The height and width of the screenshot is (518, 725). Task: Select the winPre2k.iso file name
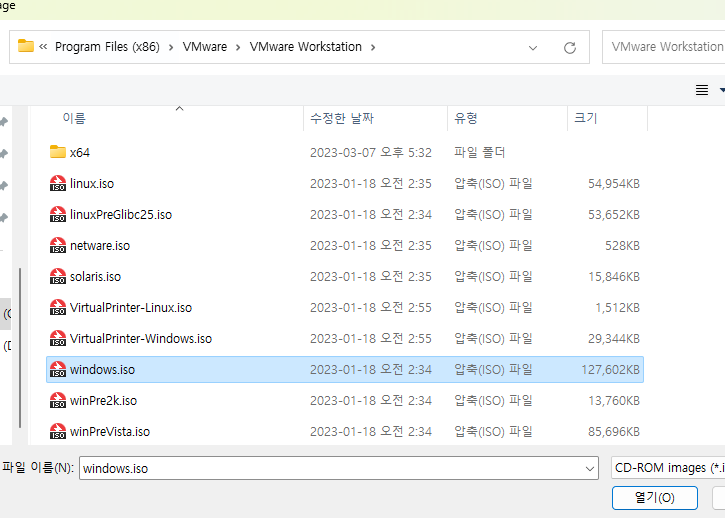pos(104,401)
